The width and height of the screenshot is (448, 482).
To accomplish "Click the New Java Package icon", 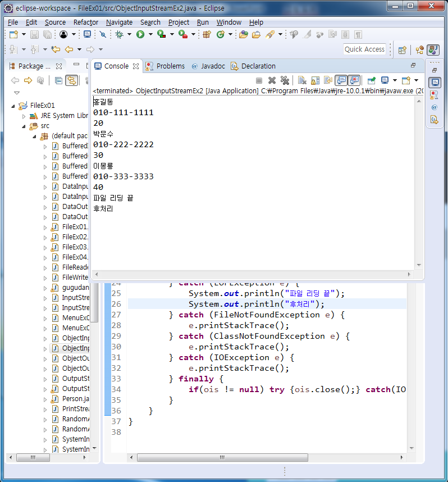I will coord(207,34).
